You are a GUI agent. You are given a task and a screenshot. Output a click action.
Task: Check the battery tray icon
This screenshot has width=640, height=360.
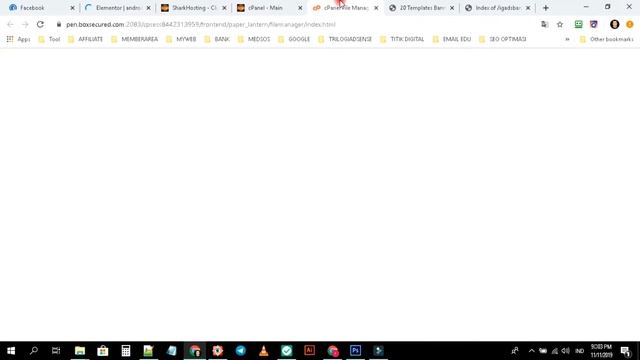[543, 351]
